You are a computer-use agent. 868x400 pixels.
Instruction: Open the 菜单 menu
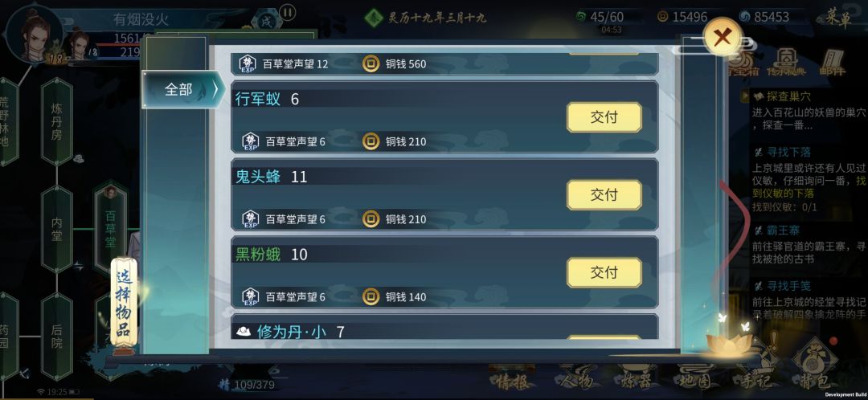(839, 17)
